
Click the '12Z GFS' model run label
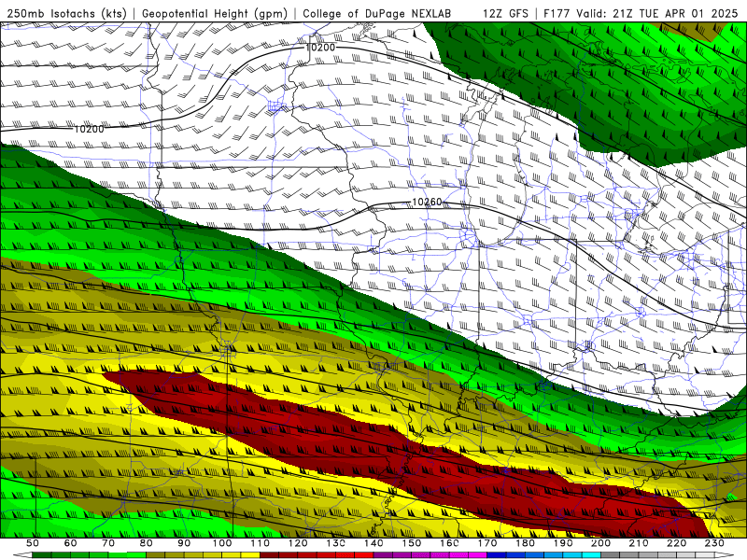pyautogui.click(x=505, y=13)
